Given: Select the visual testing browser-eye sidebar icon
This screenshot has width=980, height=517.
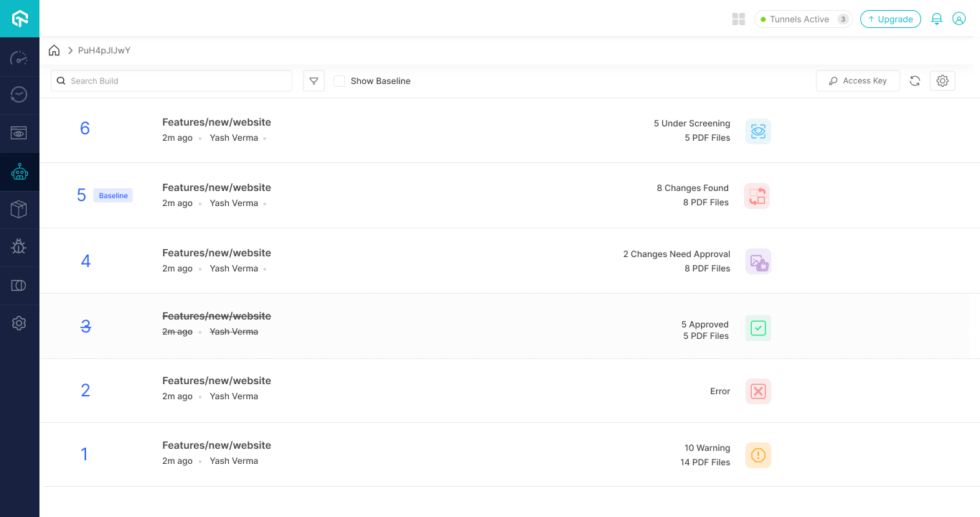Looking at the screenshot, I should pos(19,133).
